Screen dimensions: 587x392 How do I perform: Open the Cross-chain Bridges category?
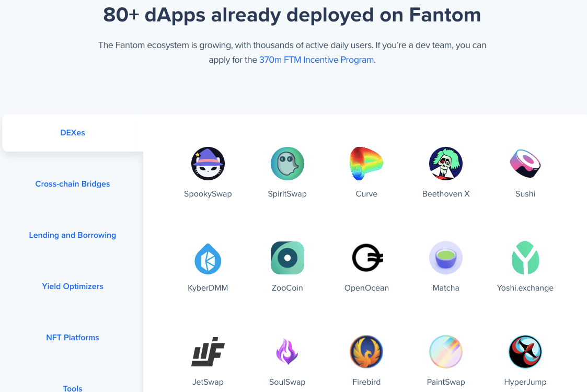(x=73, y=184)
